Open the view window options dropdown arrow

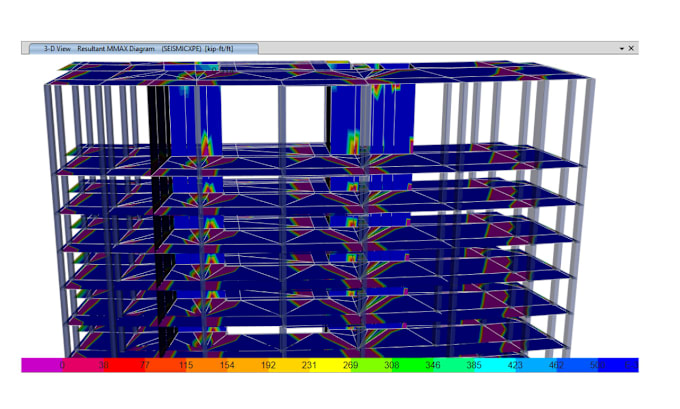pyautogui.click(x=621, y=49)
